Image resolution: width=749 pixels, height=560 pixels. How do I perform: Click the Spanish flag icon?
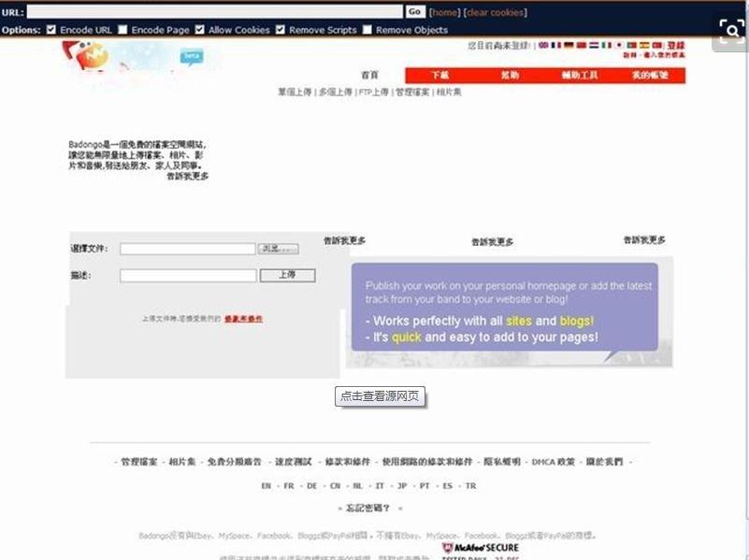(x=644, y=45)
